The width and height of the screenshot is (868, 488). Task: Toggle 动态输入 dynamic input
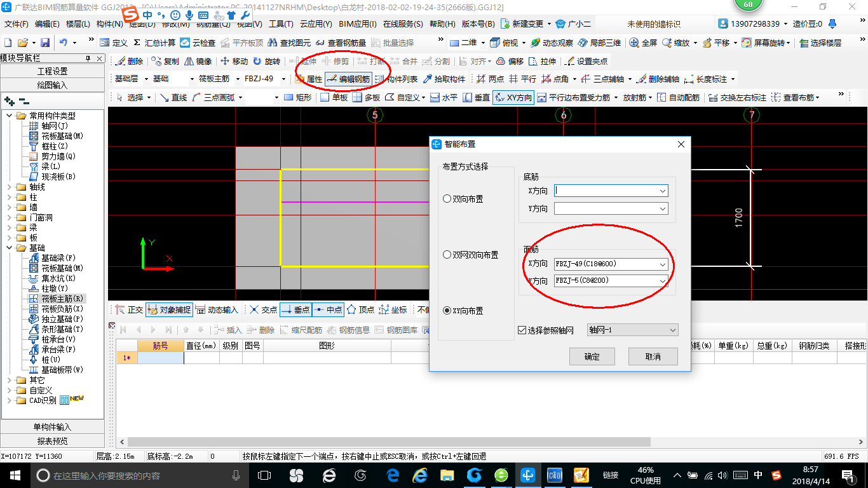pyautogui.click(x=217, y=310)
